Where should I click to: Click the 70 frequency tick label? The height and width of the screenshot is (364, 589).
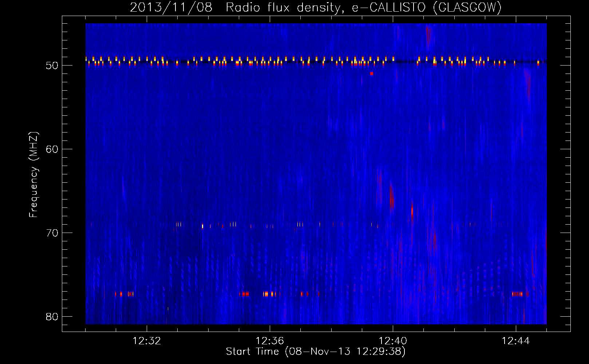[x=52, y=233]
